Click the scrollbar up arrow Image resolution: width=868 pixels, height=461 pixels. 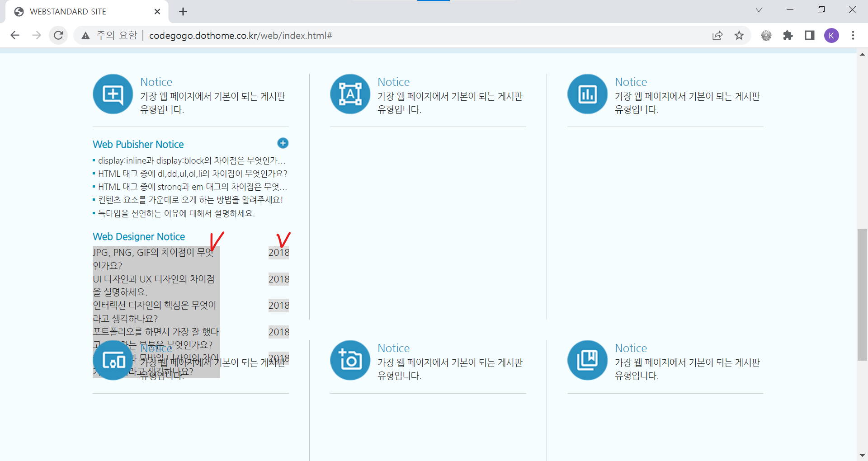pos(862,54)
